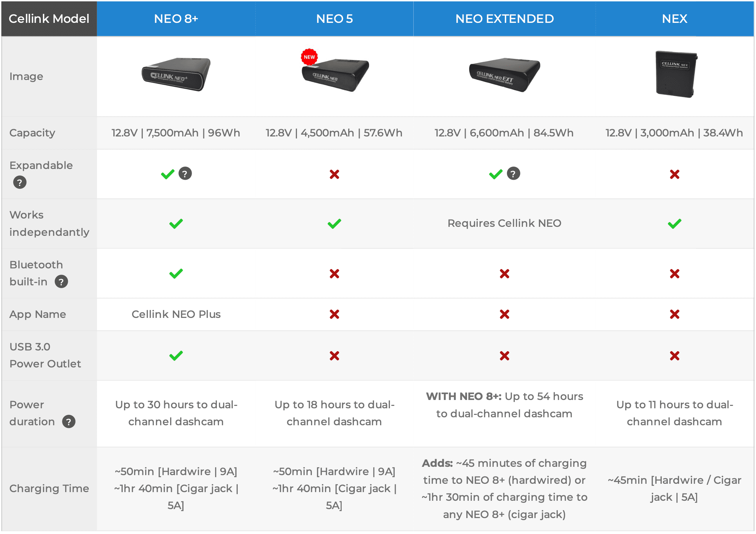Click the help icon next to Bluetooth built-in
This screenshot has width=756, height=534.
point(61,282)
